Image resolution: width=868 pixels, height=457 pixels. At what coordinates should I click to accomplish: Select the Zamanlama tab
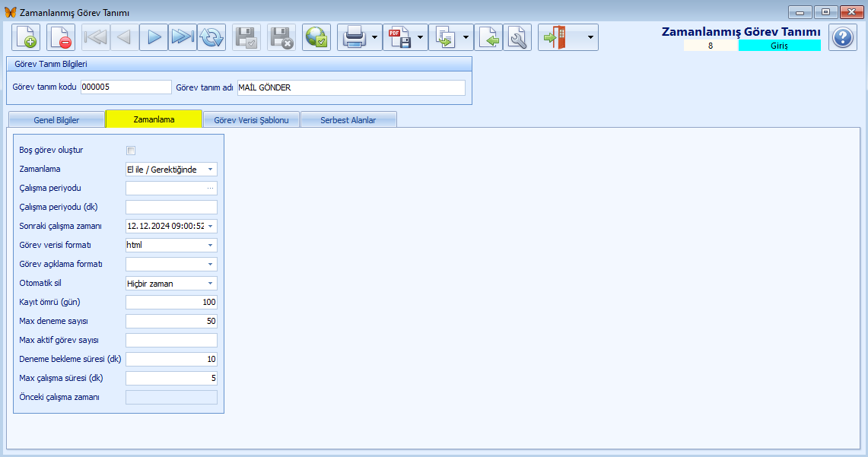(154, 119)
